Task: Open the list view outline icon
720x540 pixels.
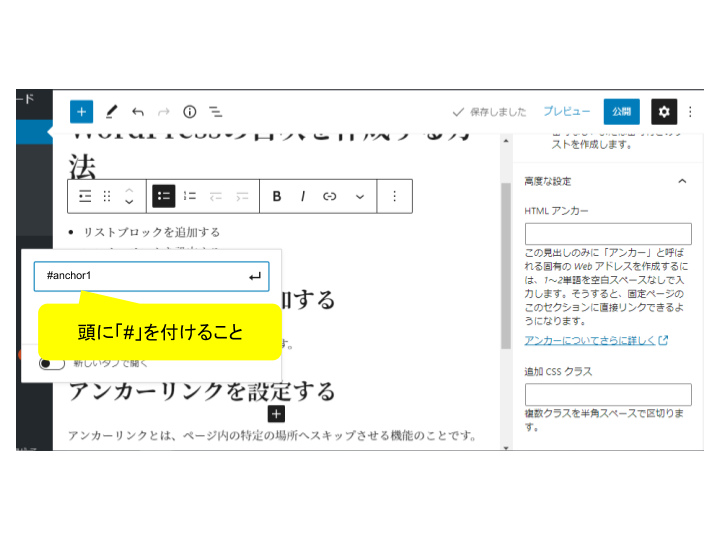Action: pyautogui.click(x=215, y=112)
